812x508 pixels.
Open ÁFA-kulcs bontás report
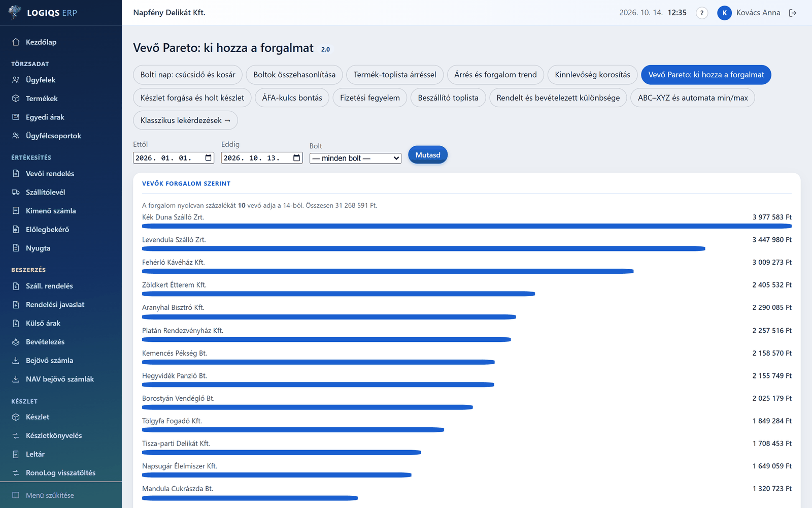[x=292, y=98]
